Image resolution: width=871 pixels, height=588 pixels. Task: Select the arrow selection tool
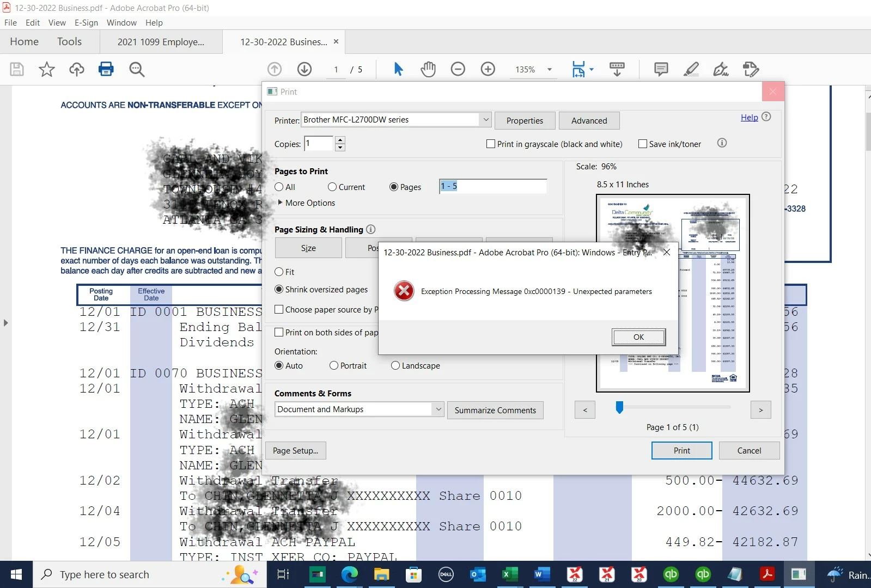[x=398, y=69]
